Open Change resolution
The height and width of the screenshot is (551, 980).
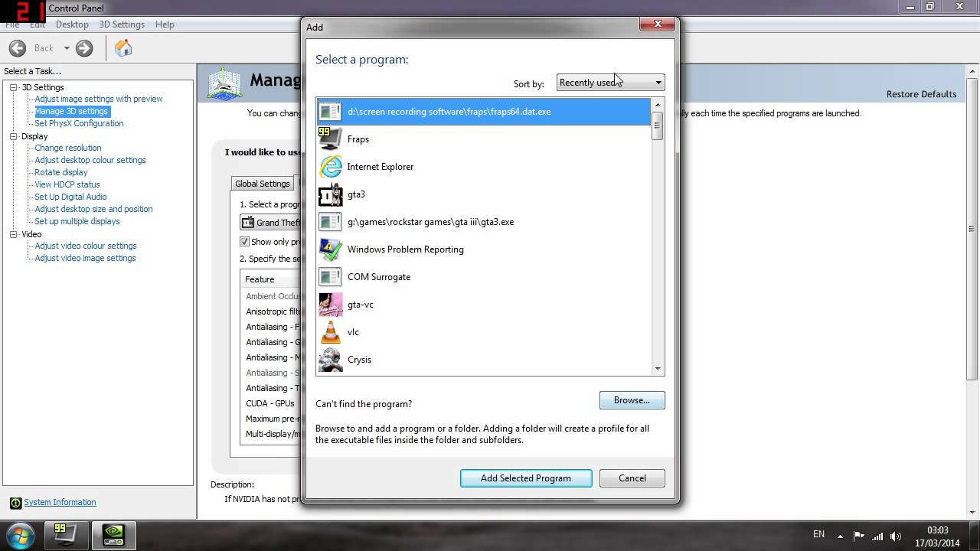(68, 148)
